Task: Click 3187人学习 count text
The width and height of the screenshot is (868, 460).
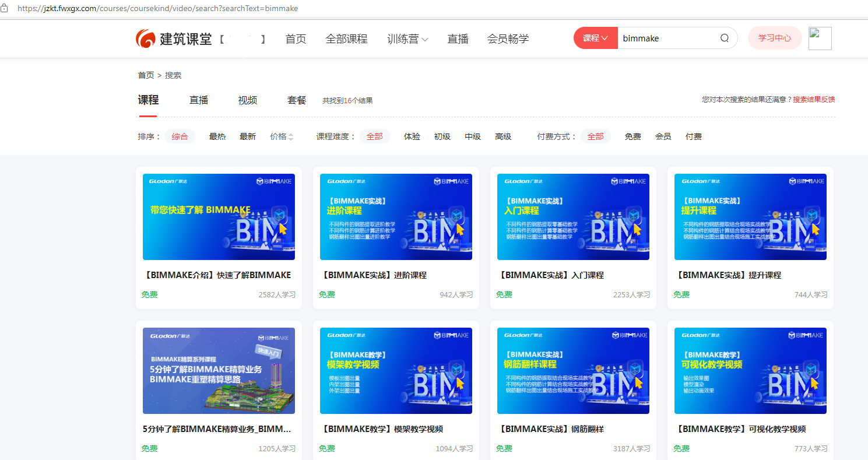Action: pyautogui.click(x=632, y=449)
